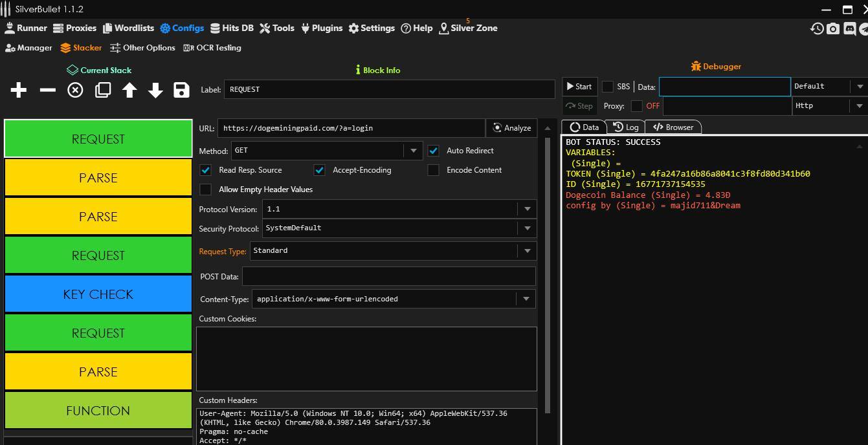The image size is (868, 445).
Task: Save the config using the floppy disk icon
Action: tap(181, 90)
